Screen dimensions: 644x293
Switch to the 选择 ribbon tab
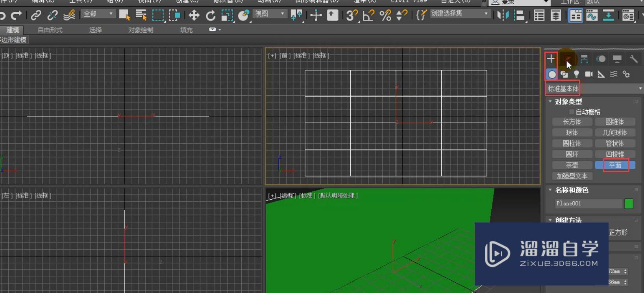(x=95, y=30)
